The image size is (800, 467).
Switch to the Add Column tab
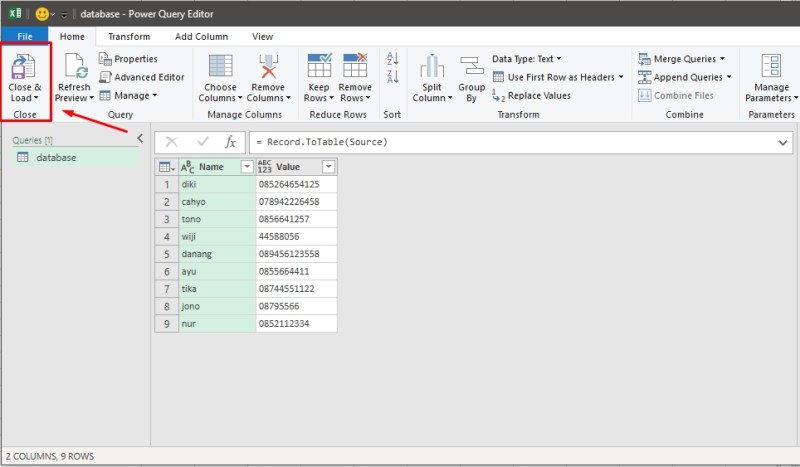202,36
